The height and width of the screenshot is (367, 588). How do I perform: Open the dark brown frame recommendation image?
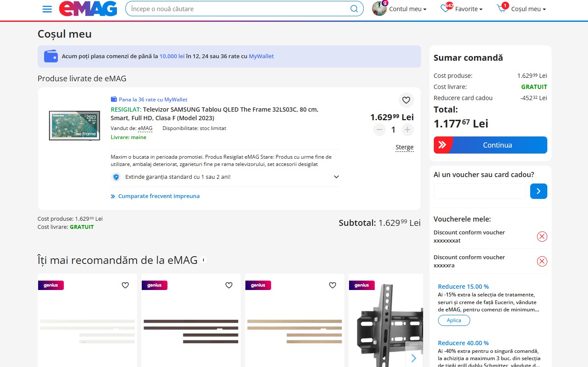click(191, 331)
